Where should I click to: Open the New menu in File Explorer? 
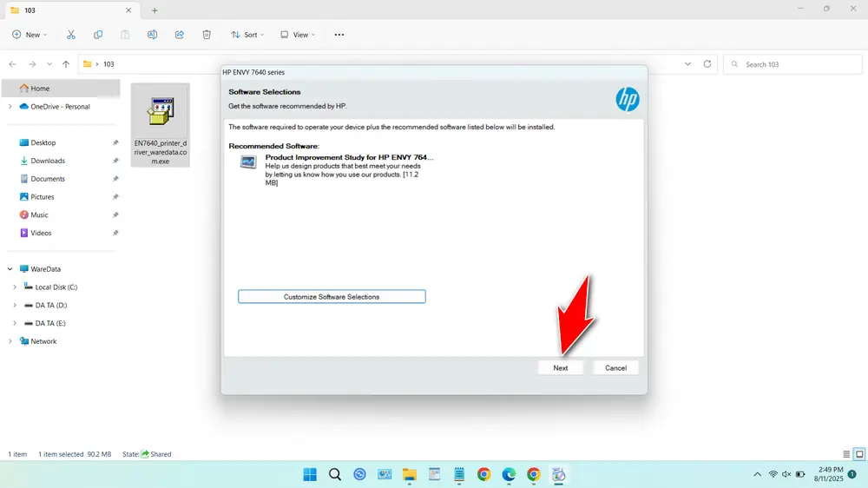pos(30,35)
